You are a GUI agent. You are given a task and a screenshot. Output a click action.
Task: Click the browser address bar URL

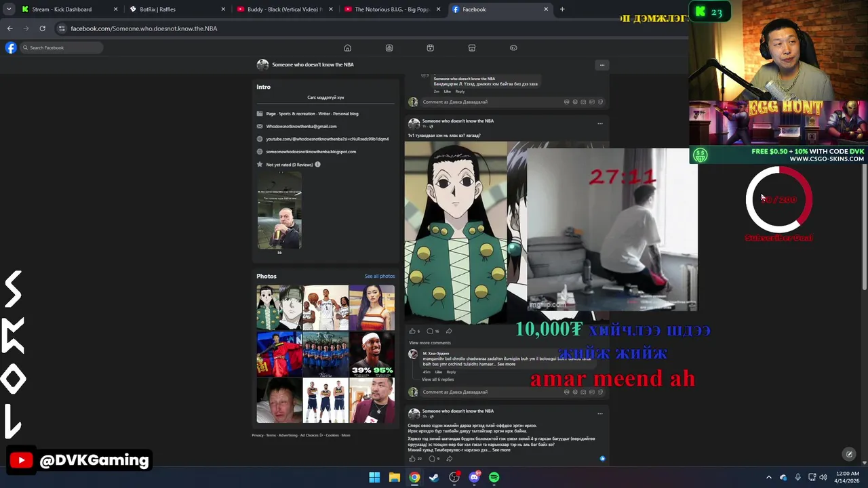(144, 28)
